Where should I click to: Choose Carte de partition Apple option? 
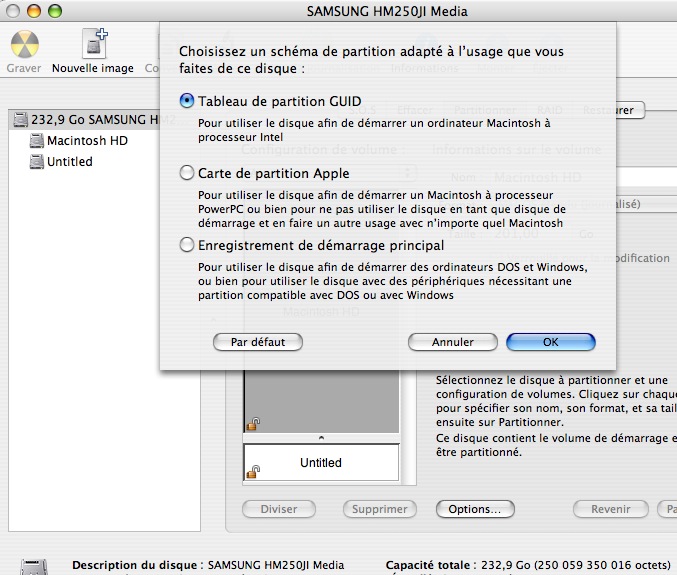187,173
